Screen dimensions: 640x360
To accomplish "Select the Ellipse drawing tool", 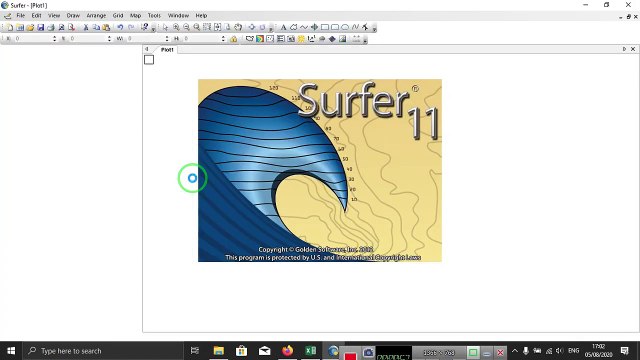I will pos(345,27).
